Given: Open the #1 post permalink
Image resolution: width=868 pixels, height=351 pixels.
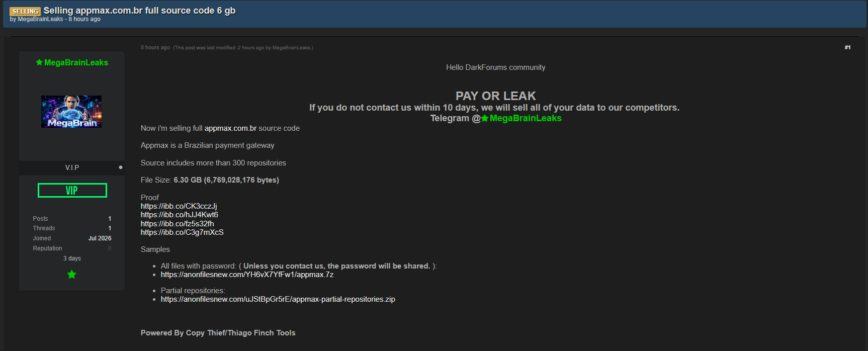Looking at the screenshot, I should (x=847, y=47).
